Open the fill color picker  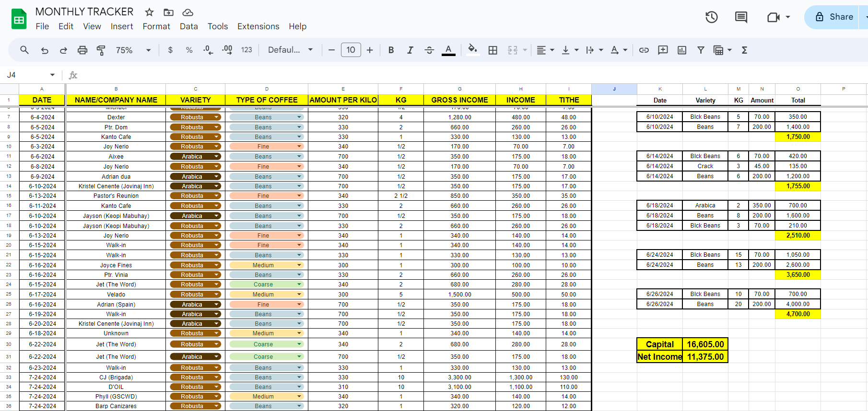[473, 50]
